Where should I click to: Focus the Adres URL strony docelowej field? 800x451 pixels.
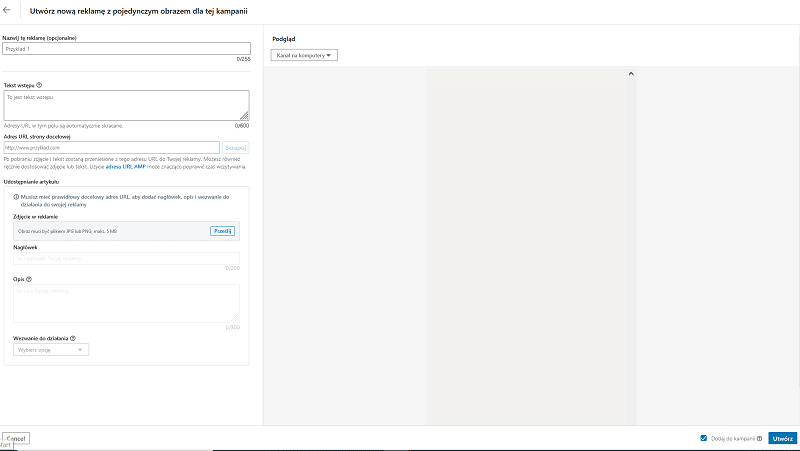coord(111,147)
